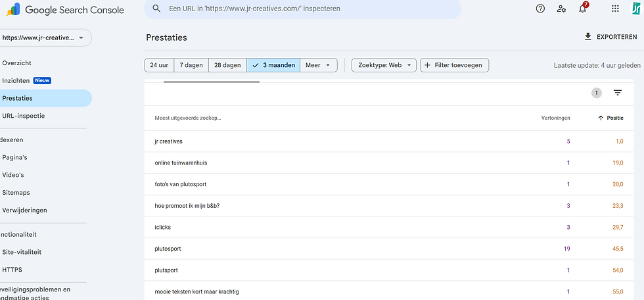Open the Google apps grid
Image resolution: width=644 pixels, height=300 pixels.
point(615,9)
